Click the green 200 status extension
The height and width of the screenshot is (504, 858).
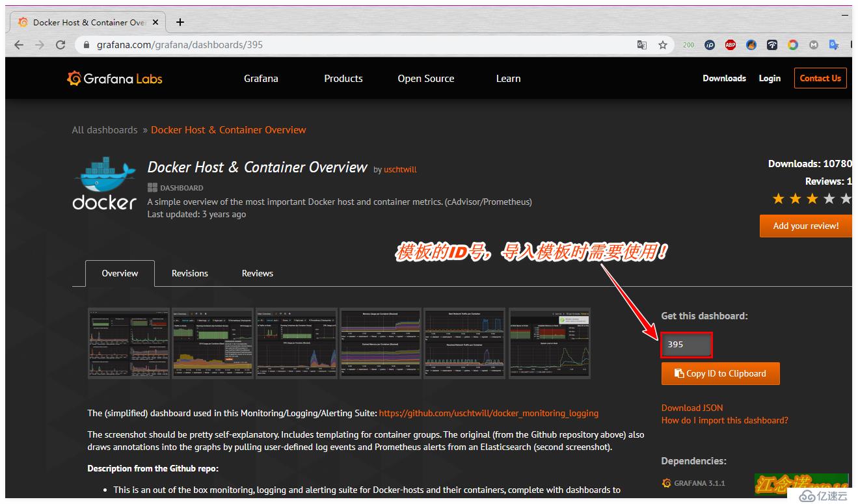pos(689,45)
